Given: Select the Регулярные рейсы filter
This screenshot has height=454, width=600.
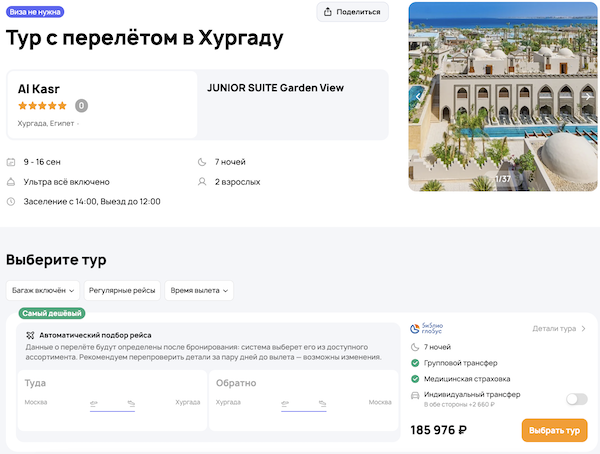Looking at the screenshot, I should [122, 290].
